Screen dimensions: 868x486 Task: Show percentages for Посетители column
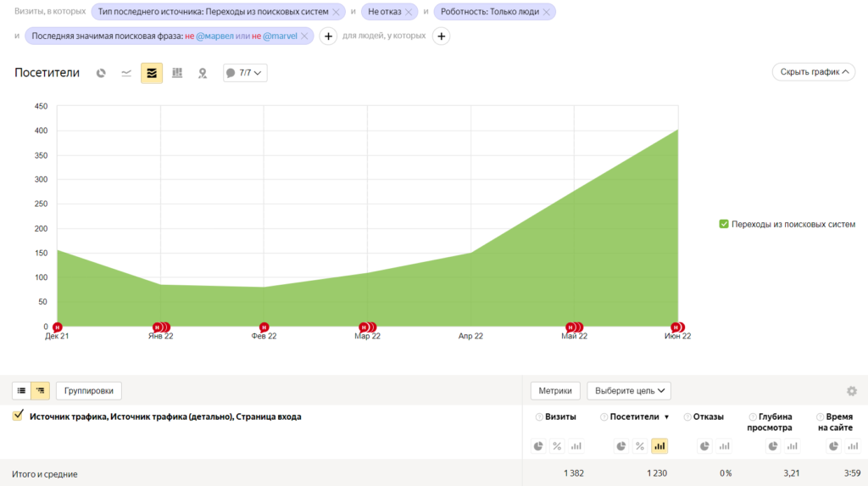click(640, 446)
